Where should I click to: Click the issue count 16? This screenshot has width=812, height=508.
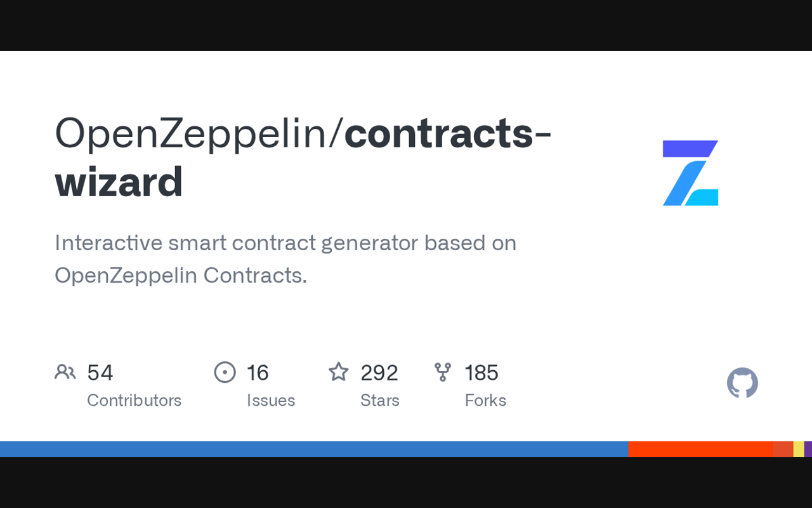[x=258, y=373]
